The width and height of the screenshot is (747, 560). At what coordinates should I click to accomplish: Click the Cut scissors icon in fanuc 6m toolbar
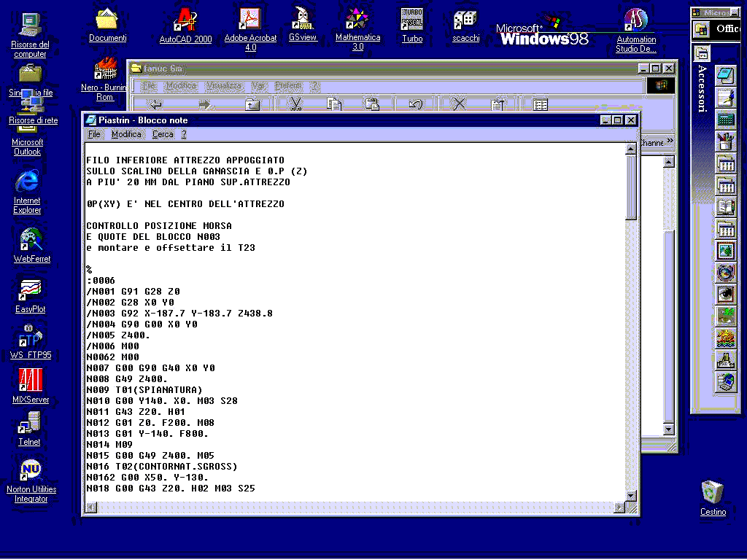coord(296,104)
